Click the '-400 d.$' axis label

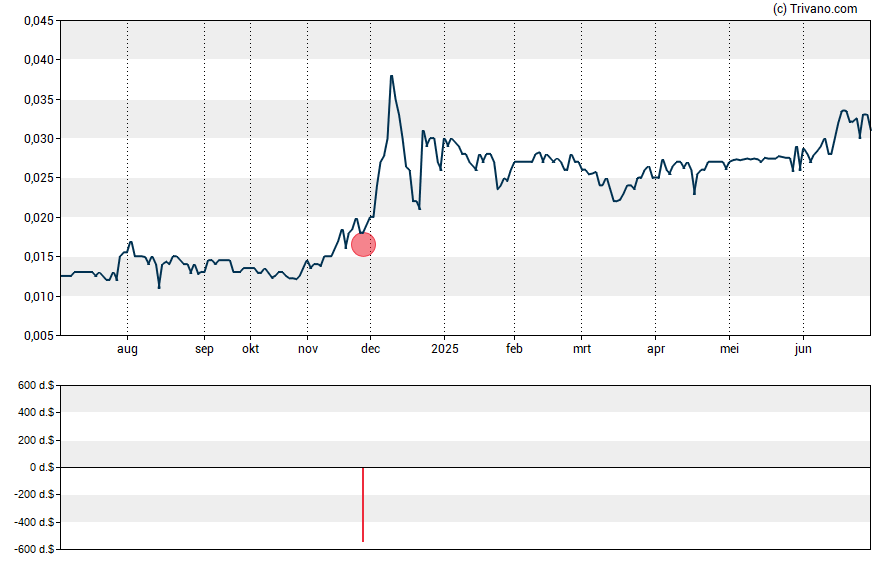pos(35,522)
